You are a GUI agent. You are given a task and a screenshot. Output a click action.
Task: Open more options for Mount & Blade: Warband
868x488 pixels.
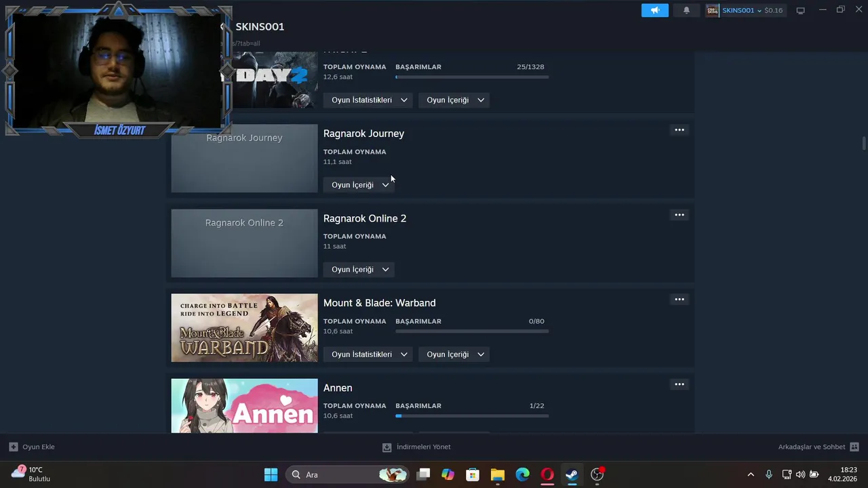point(679,300)
